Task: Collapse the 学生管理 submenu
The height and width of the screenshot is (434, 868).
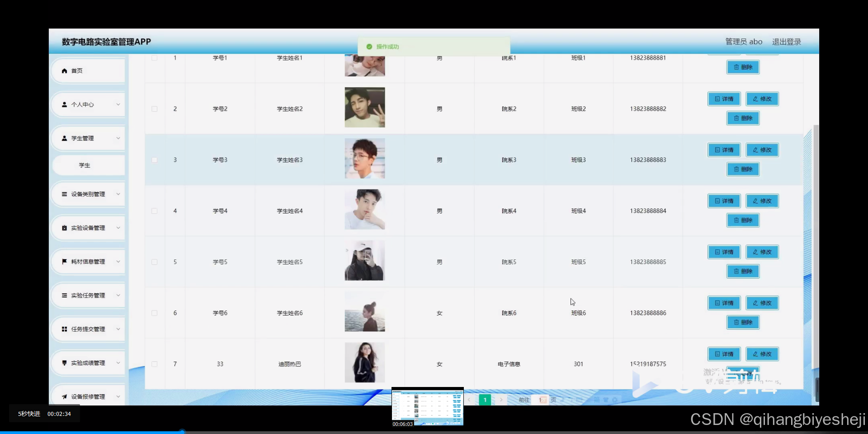Action: 88,138
